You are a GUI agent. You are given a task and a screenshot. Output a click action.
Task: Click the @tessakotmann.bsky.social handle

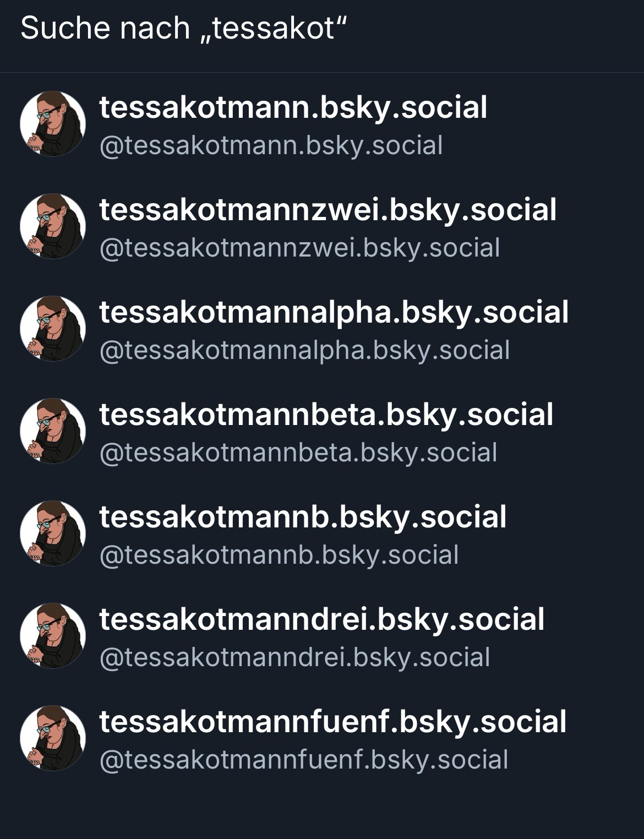(271, 146)
